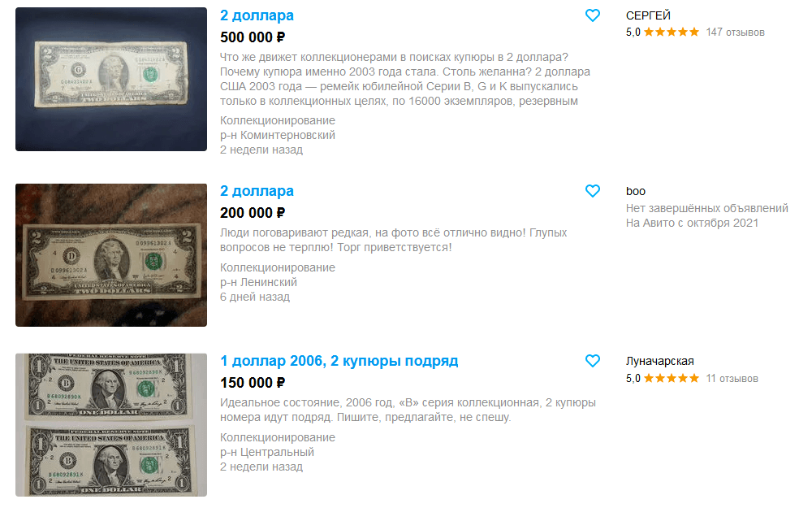The image size is (812, 508).
Task: Save the 1 доллар 2006 listing heart
Action: 593,361
